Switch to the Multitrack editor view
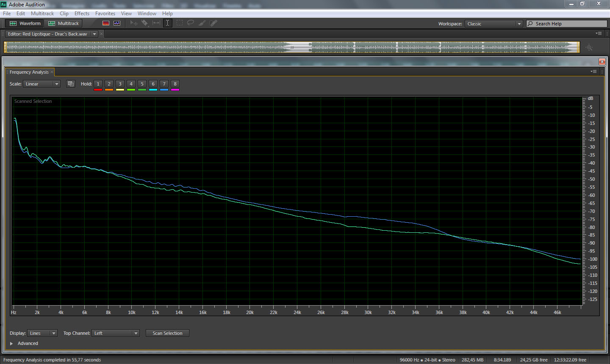Image resolution: width=610 pixels, height=364 pixels. tap(63, 23)
